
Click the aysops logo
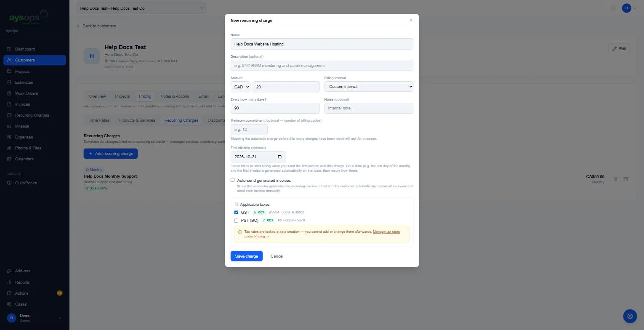[28, 18]
